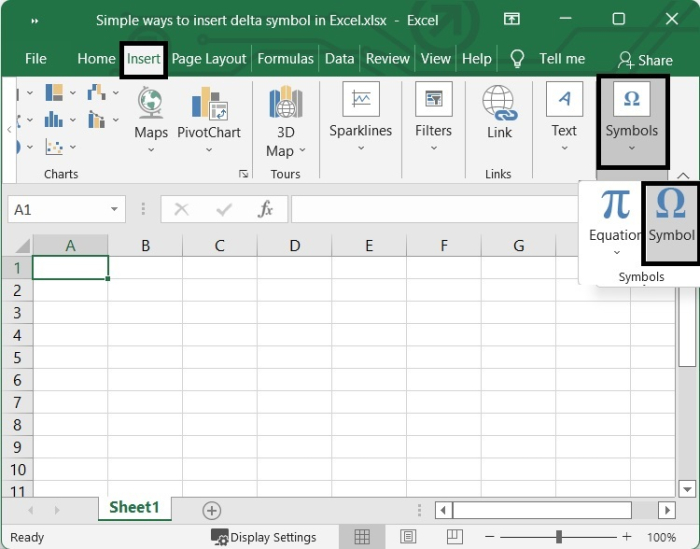Expand Equation dropdown chevron
The width and height of the screenshot is (700, 549).
pyautogui.click(x=617, y=253)
